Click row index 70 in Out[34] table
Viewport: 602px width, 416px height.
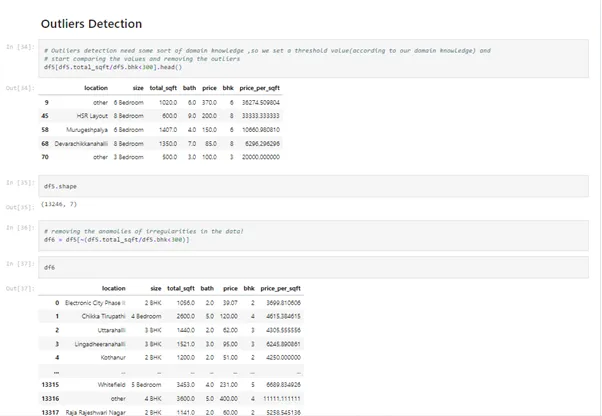(x=45, y=157)
